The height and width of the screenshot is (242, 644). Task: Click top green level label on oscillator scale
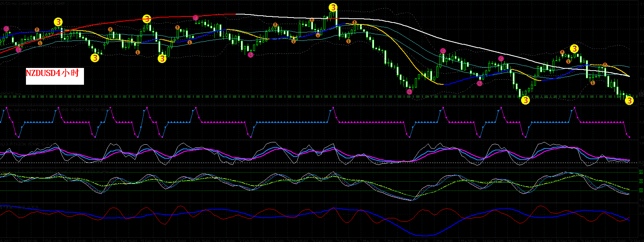pyautogui.click(x=641, y=172)
